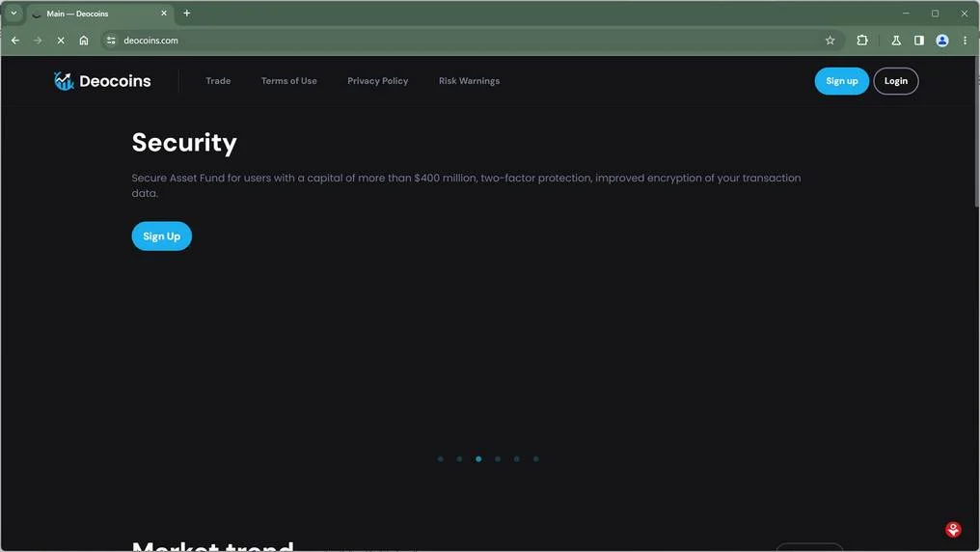Viewport: 980px width, 552px height.
Task: Click the browser forward arrow
Action: [x=38, y=40]
